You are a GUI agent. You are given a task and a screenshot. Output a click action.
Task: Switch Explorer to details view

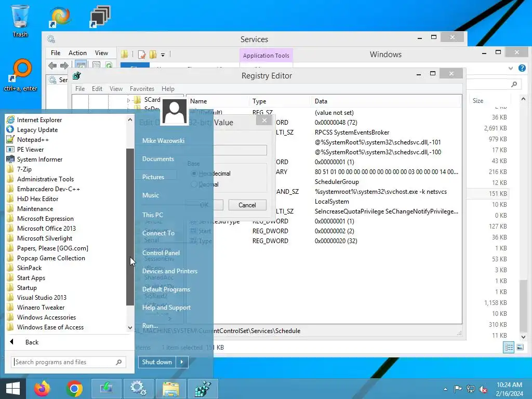(509, 347)
